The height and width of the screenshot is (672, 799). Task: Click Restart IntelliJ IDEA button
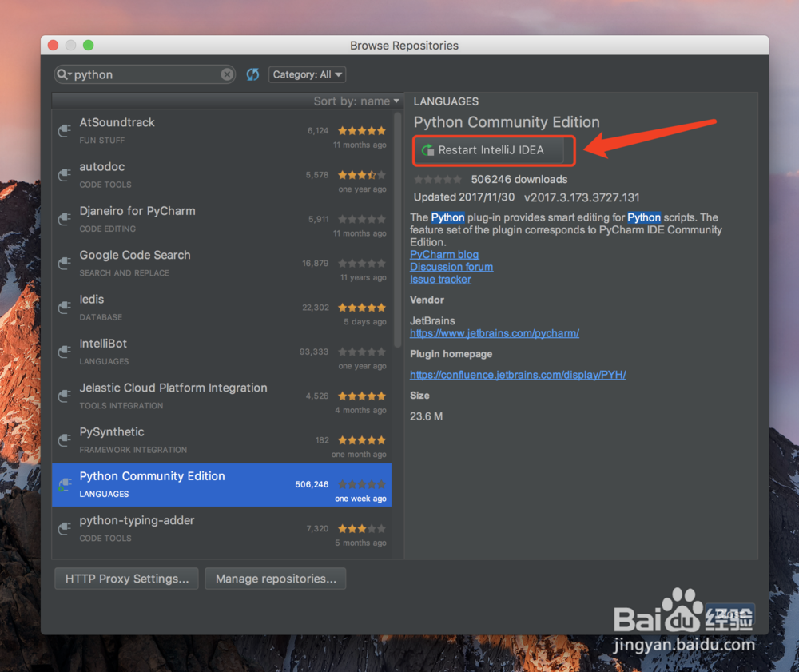(490, 150)
